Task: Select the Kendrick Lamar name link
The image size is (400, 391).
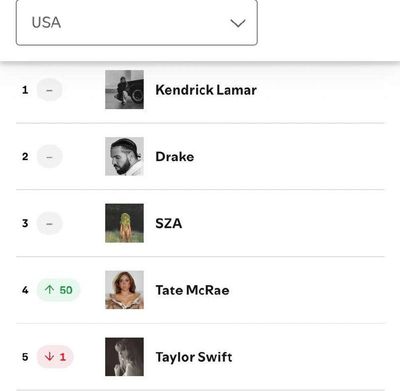Action: 206,90
